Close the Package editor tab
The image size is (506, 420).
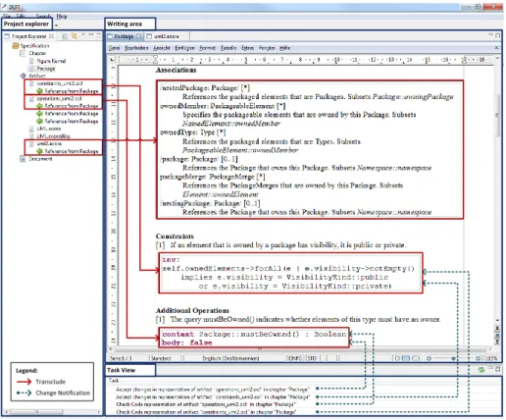(x=139, y=36)
